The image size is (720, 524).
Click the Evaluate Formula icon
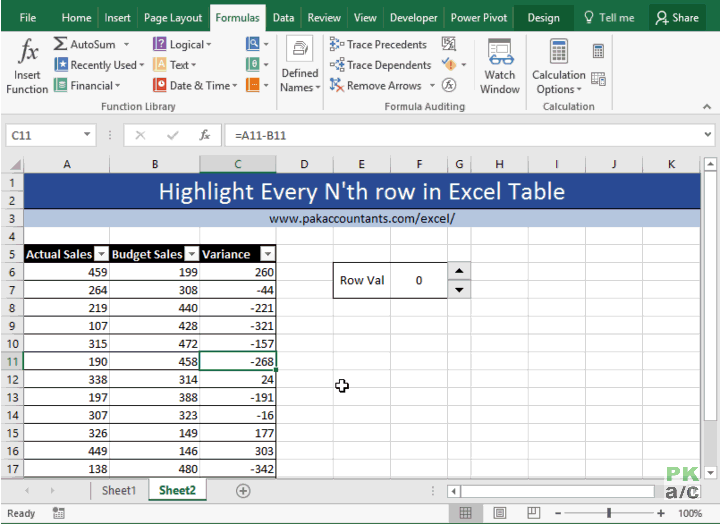point(449,85)
